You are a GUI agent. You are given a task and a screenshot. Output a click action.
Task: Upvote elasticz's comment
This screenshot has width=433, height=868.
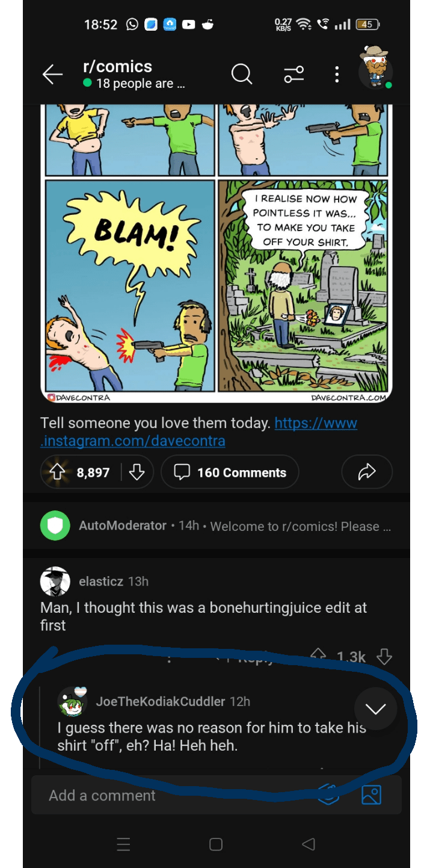318,657
